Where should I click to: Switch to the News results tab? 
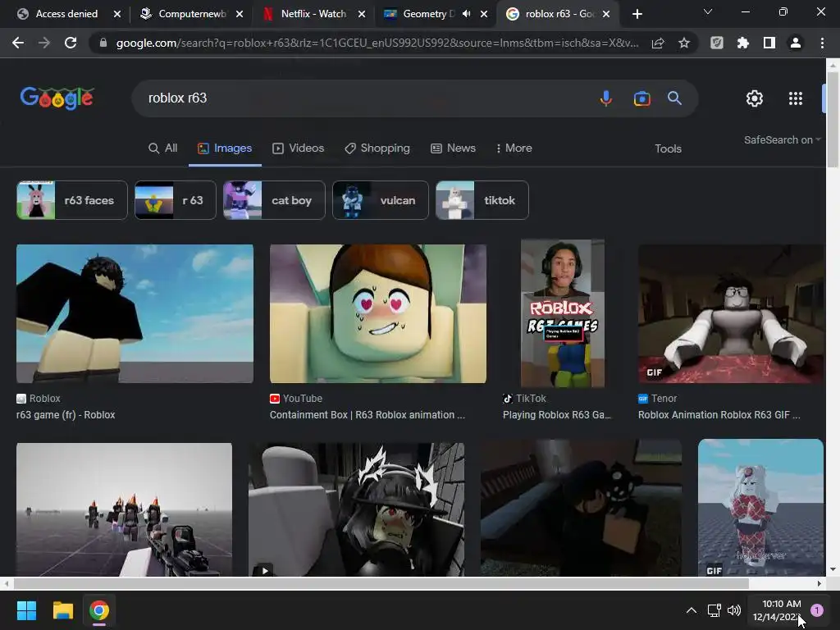pyautogui.click(x=453, y=148)
